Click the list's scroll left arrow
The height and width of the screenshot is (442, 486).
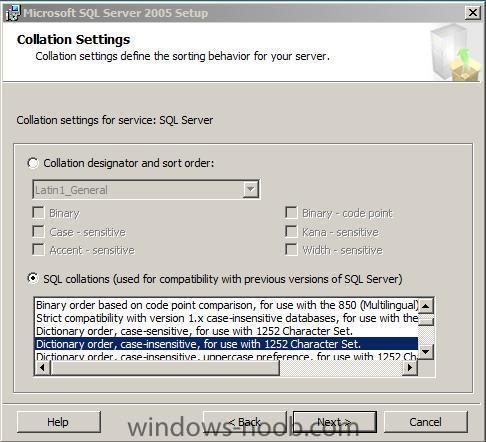(x=43, y=368)
